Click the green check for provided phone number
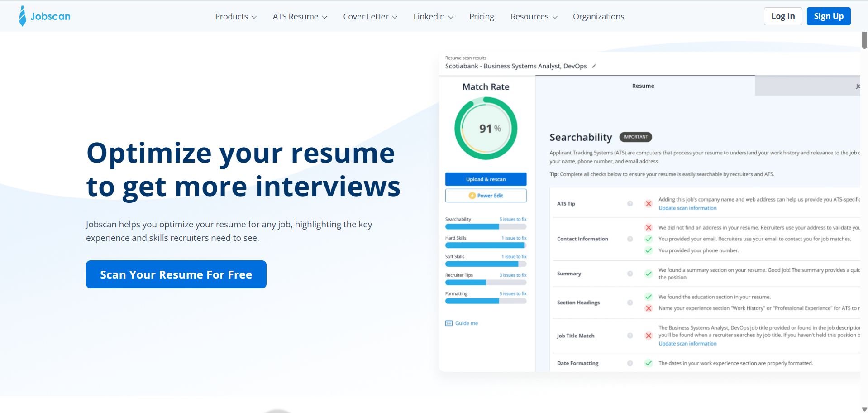The image size is (868, 413). point(649,250)
